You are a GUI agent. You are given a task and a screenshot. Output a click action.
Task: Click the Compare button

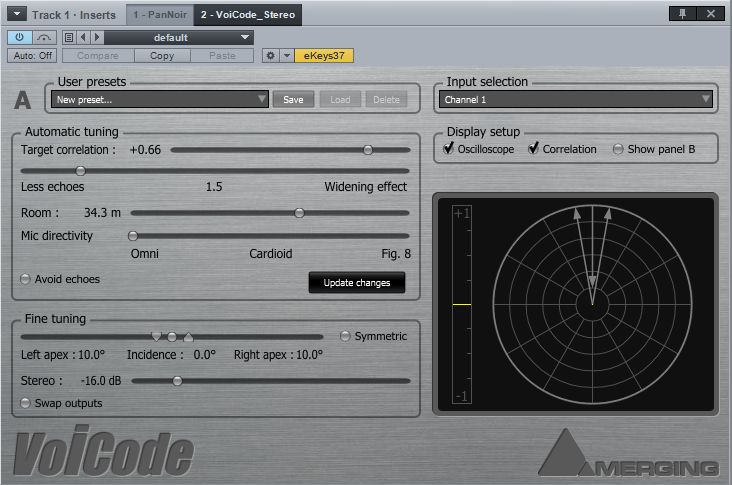(98, 56)
